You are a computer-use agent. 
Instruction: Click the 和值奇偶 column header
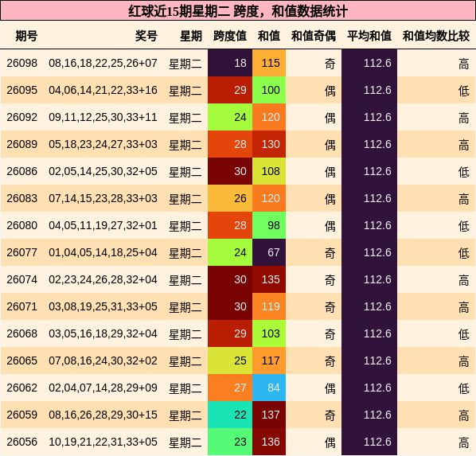click(314, 36)
